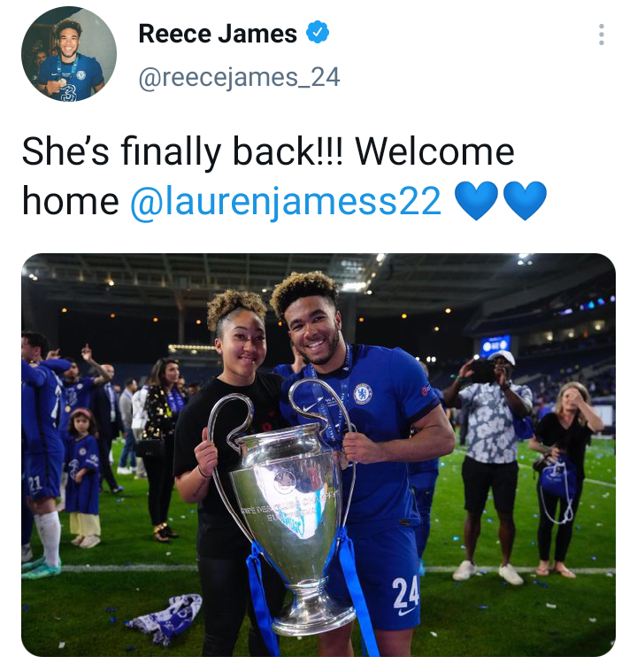Image resolution: width=637 pixels, height=672 pixels.
Task: Click the blue verified checkmark badge
Action: coord(318,32)
